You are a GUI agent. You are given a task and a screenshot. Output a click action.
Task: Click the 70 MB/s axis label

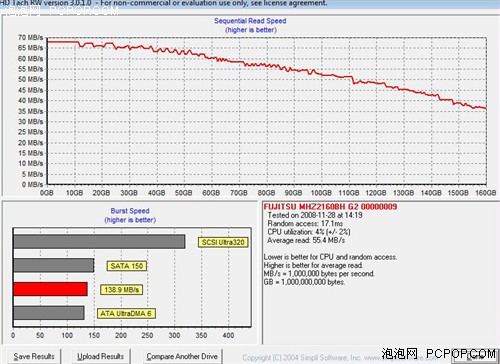pyautogui.click(x=31, y=38)
